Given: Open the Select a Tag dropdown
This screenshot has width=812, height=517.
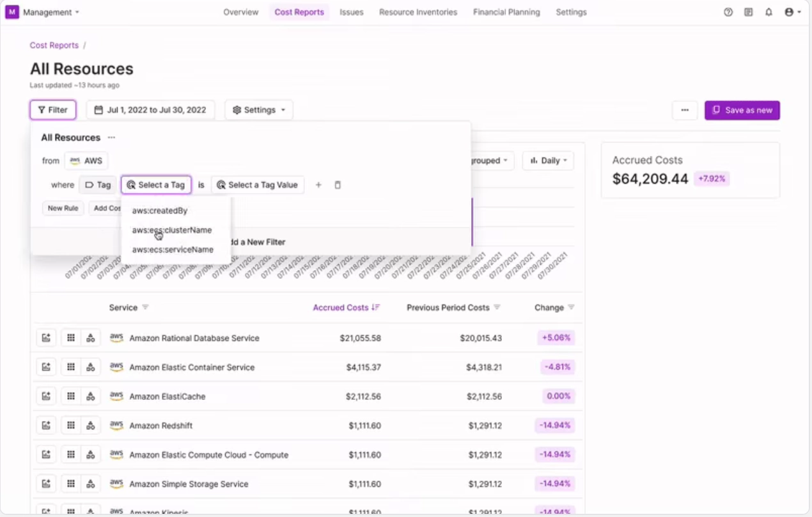Looking at the screenshot, I should 157,185.
